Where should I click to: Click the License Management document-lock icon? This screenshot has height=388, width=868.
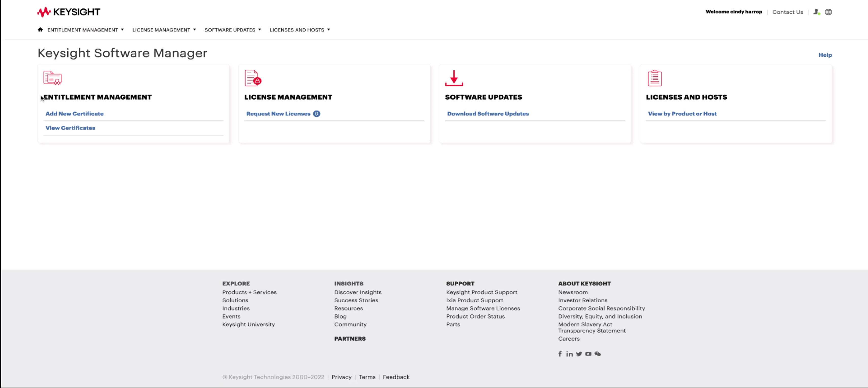click(x=253, y=78)
